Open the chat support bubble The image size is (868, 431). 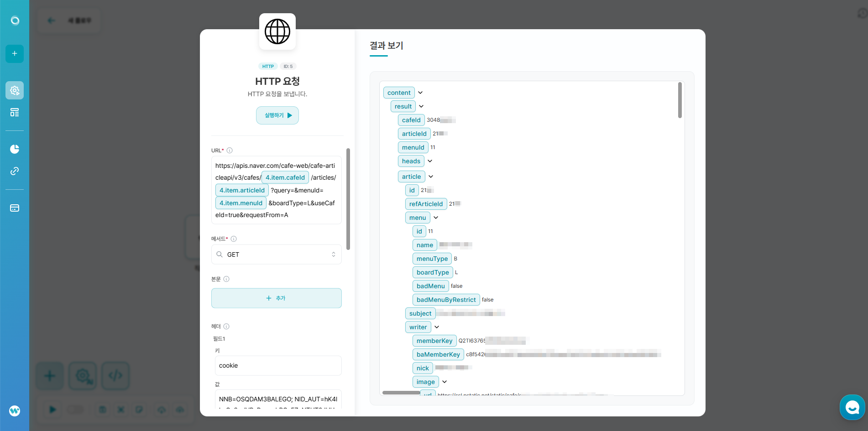tap(852, 407)
